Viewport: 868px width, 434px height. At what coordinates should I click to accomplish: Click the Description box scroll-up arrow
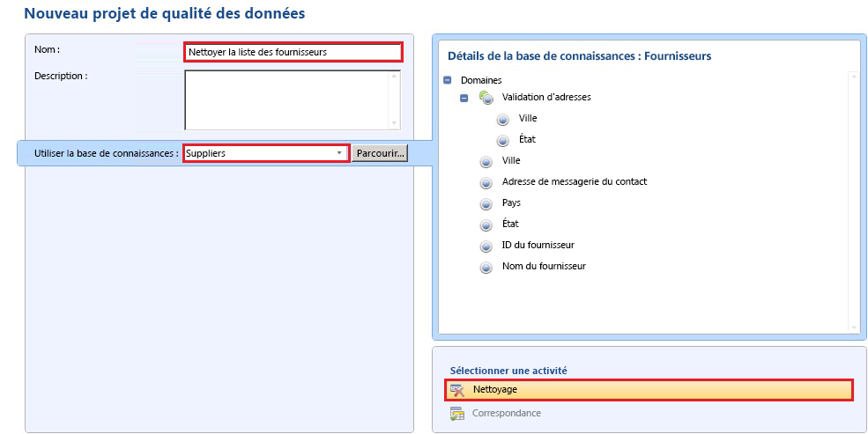coord(394,77)
